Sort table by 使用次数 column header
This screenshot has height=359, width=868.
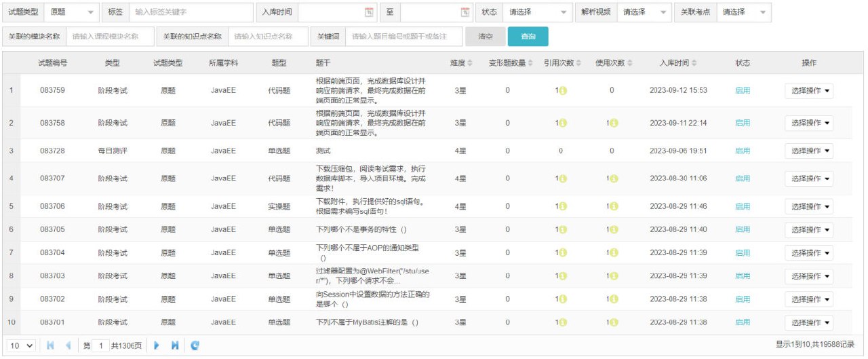pyautogui.click(x=613, y=62)
